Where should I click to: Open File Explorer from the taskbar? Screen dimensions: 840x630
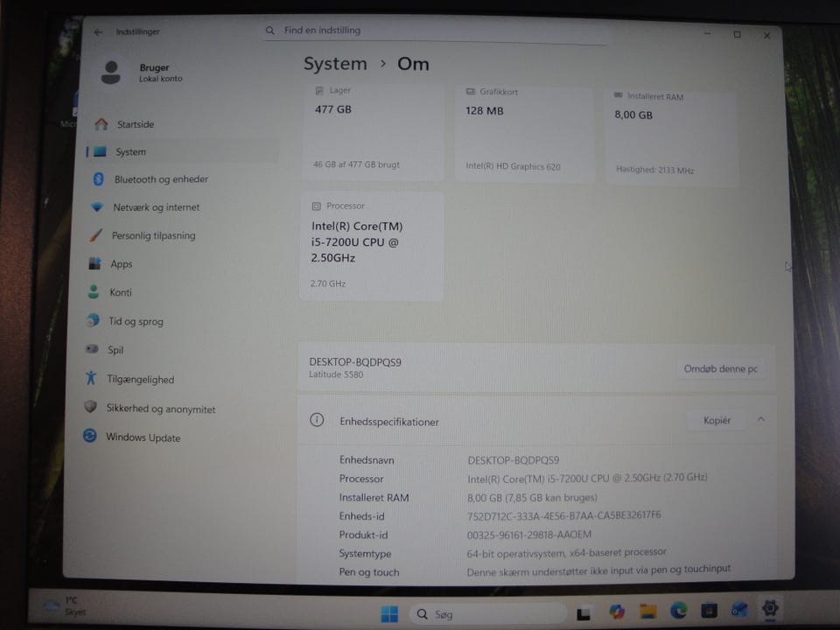(x=647, y=611)
